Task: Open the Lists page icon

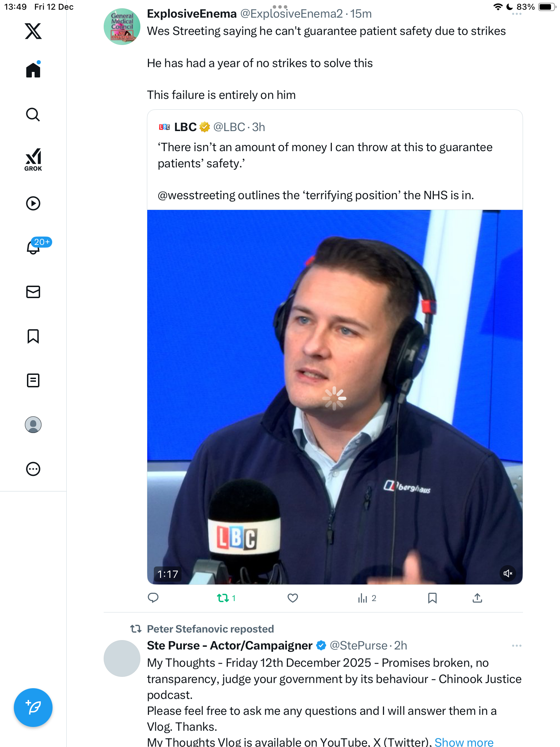Action: tap(33, 380)
